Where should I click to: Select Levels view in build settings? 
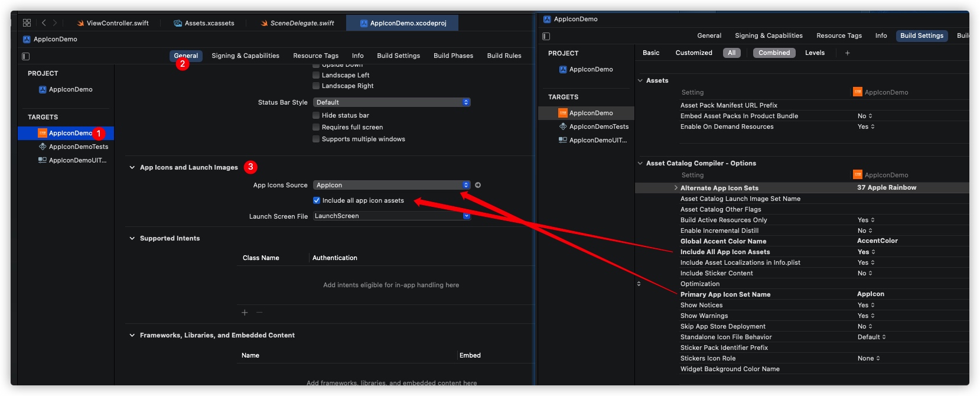pyautogui.click(x=815, y=53)
